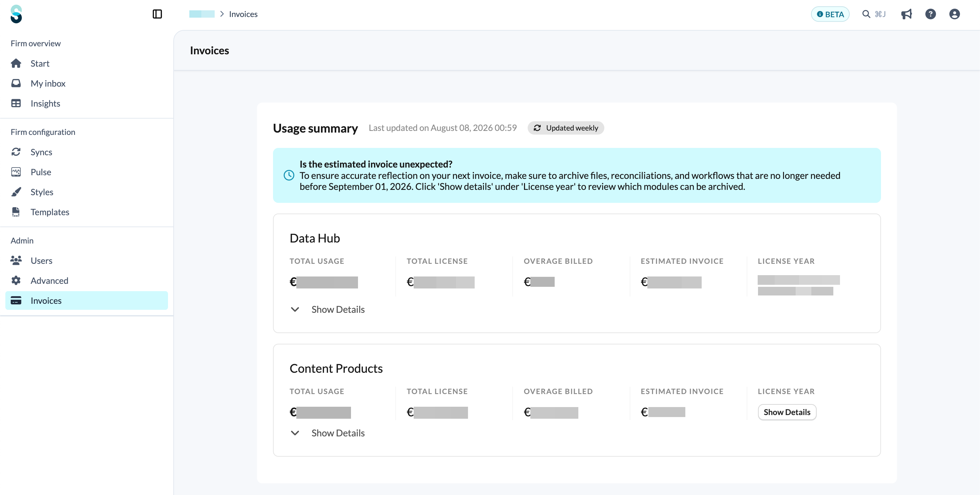Click the Updated weekly badge

[x=566, y=128]
